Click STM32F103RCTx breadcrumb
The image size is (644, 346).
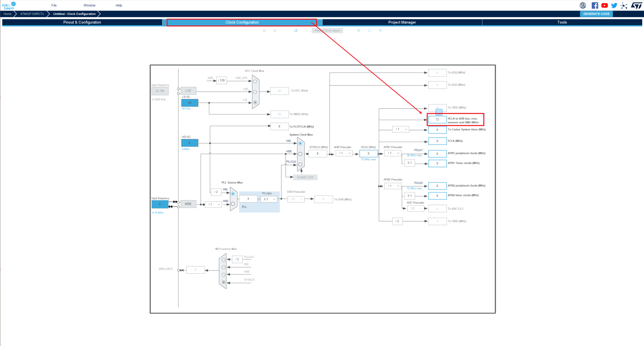[x=32, y=14]
